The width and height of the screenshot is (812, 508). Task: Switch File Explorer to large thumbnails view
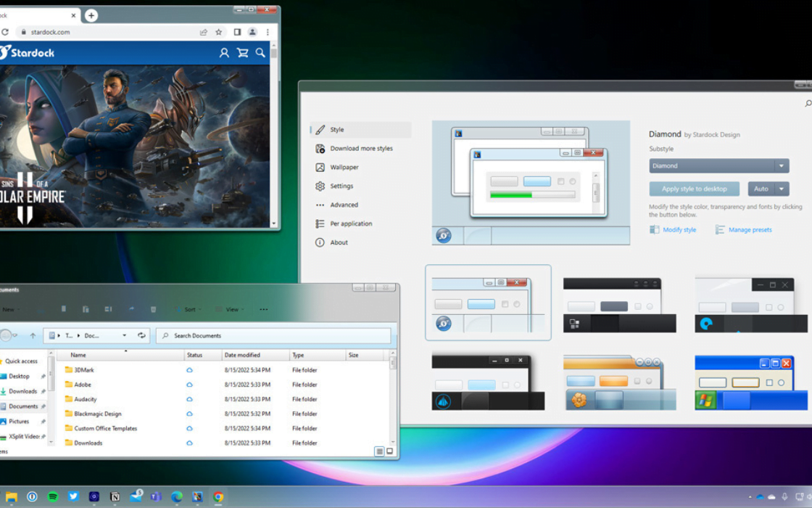pyautogui.click(x=390, y=451)
